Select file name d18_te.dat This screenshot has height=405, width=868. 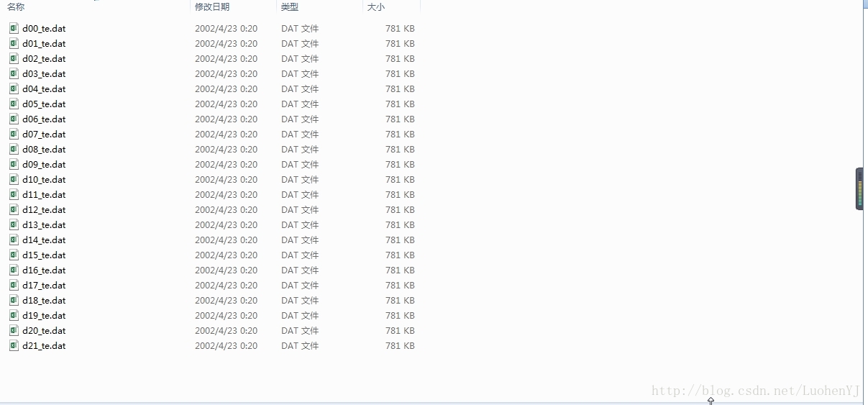(x=44, y=300)
